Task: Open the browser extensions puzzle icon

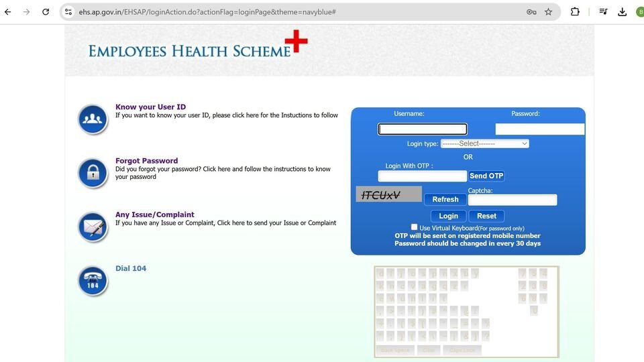Action: [575, 12]
